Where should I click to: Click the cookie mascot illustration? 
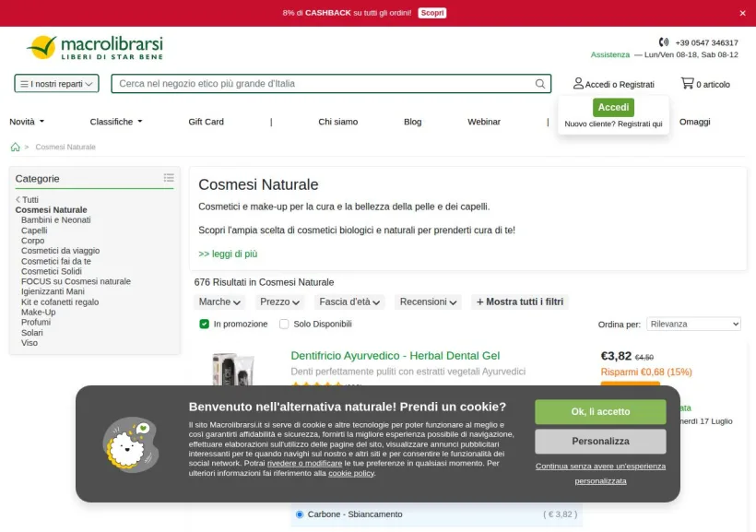[x=131, y=444]
